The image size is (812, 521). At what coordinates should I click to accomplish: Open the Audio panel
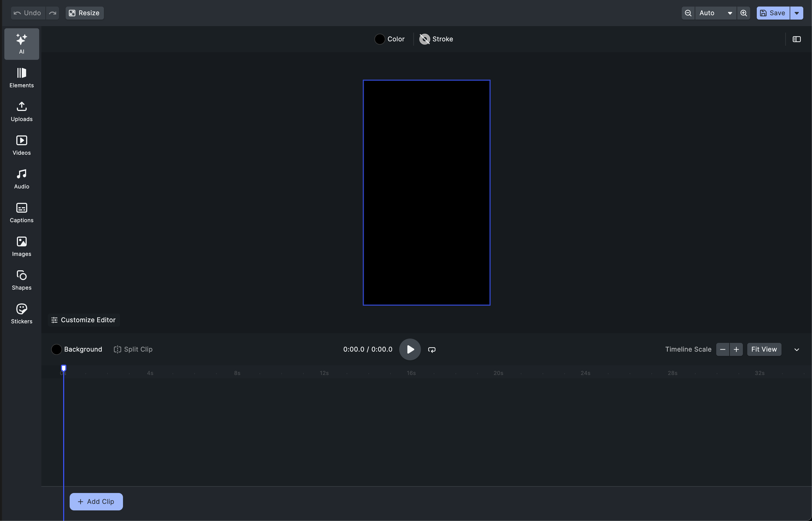coord(21,178)
